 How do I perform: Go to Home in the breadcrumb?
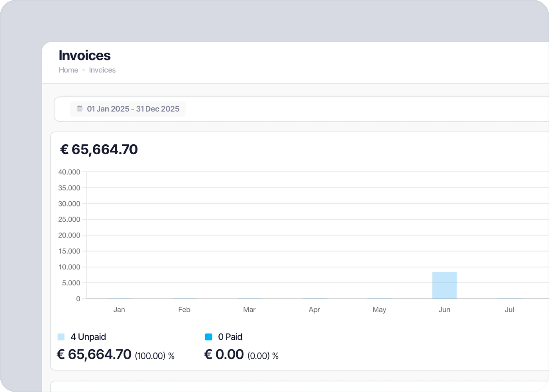68,70
